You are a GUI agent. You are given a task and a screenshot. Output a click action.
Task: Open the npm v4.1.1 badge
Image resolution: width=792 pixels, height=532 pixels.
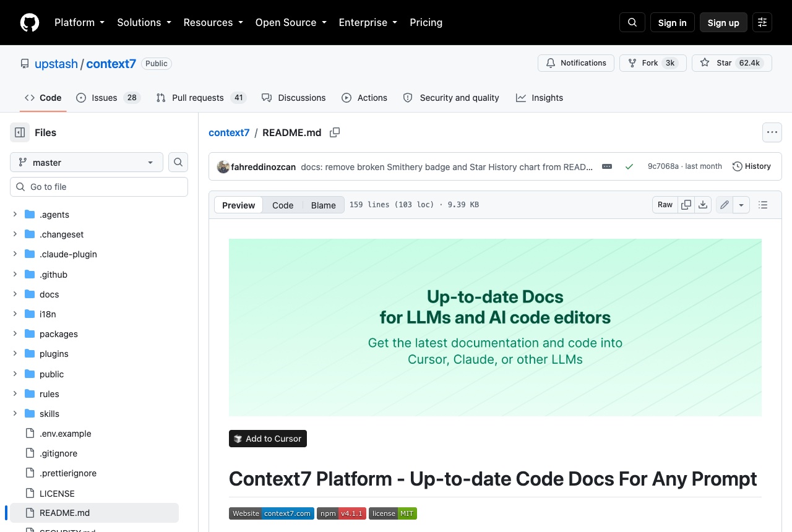click(340, 513)
